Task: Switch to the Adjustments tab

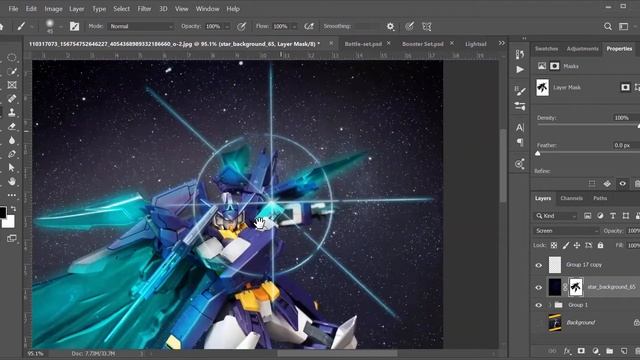Action: [582, 49]
